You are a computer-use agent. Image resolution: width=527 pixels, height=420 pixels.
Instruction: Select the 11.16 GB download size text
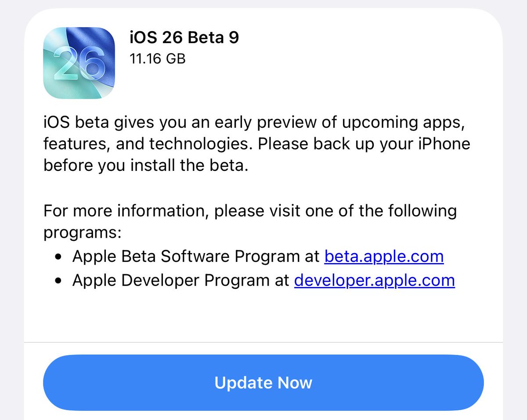point(157,58)
